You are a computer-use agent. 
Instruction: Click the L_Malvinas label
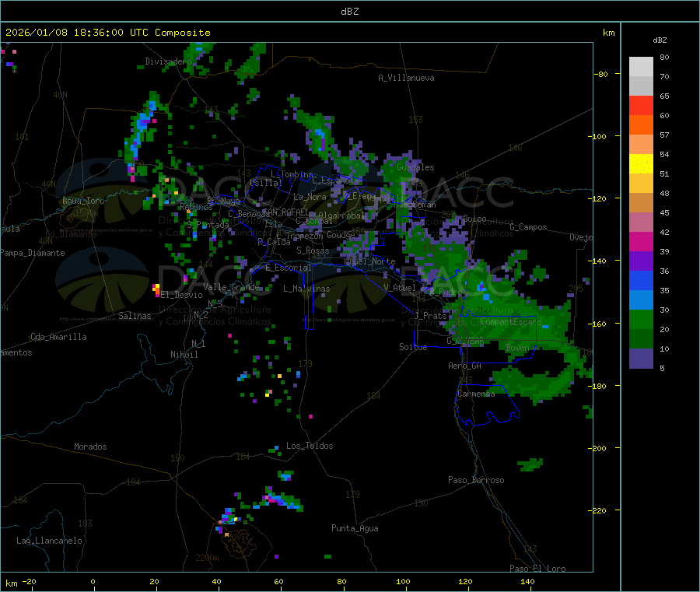(x=306, y=289)
